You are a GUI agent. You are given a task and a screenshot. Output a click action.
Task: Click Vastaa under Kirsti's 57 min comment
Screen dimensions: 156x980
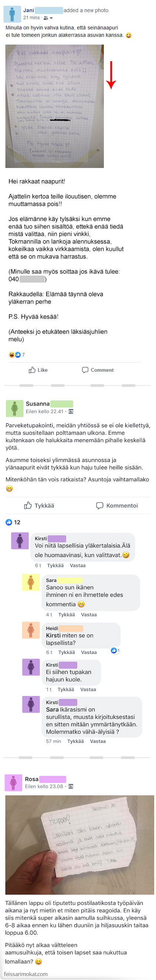98,741
